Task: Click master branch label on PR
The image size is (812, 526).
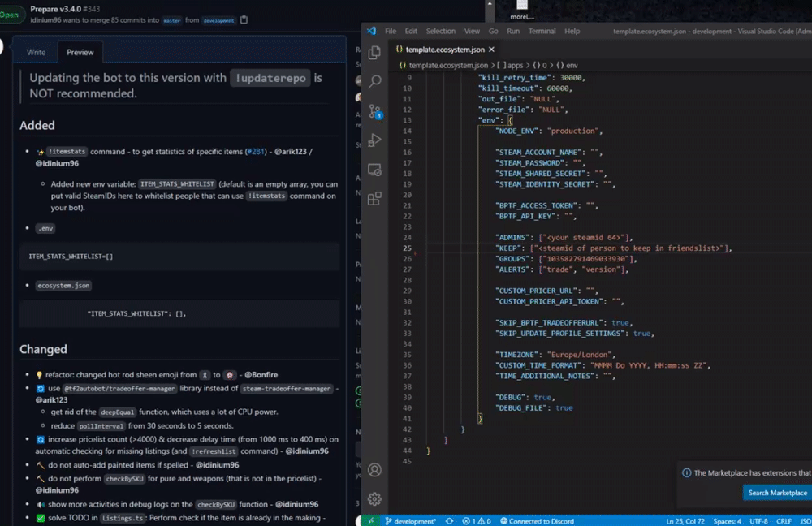Action: (x=171, y=21)
